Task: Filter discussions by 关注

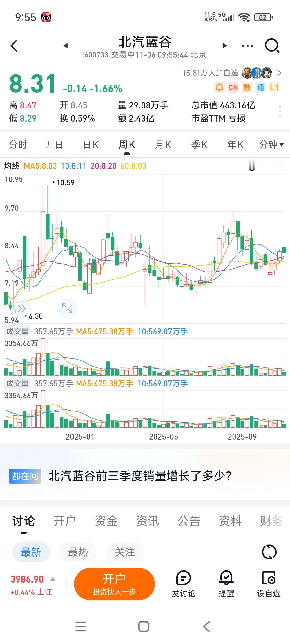Action: click(x=125, y=552)
